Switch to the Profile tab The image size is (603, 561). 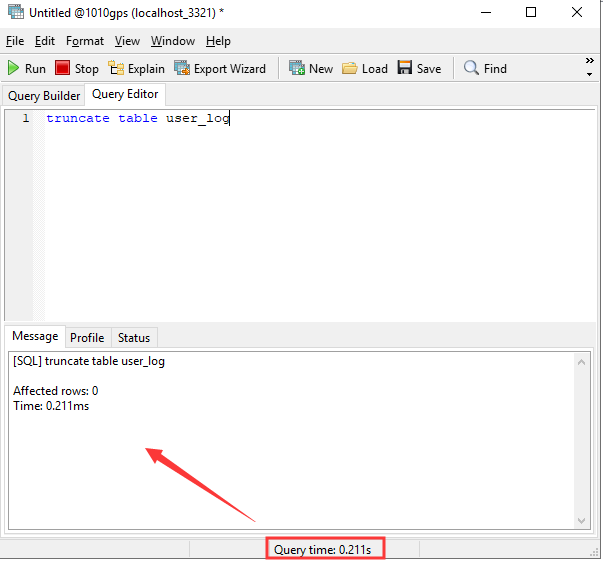[x=87, y=338]
